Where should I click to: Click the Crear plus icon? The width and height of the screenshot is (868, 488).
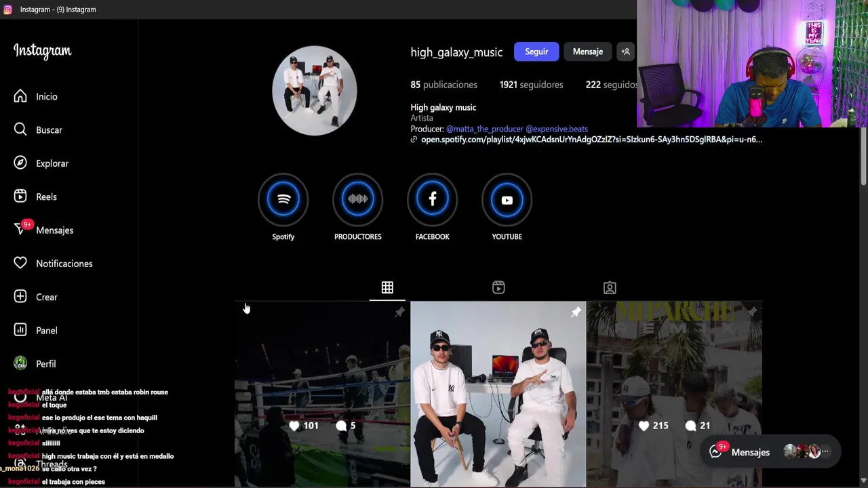click(x=20, y=297)
